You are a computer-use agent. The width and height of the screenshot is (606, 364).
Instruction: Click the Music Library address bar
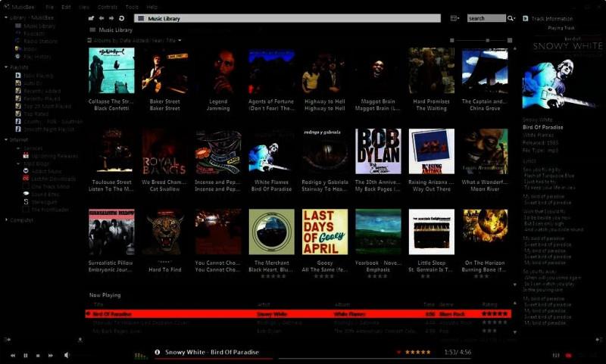(x=287, y=18)
